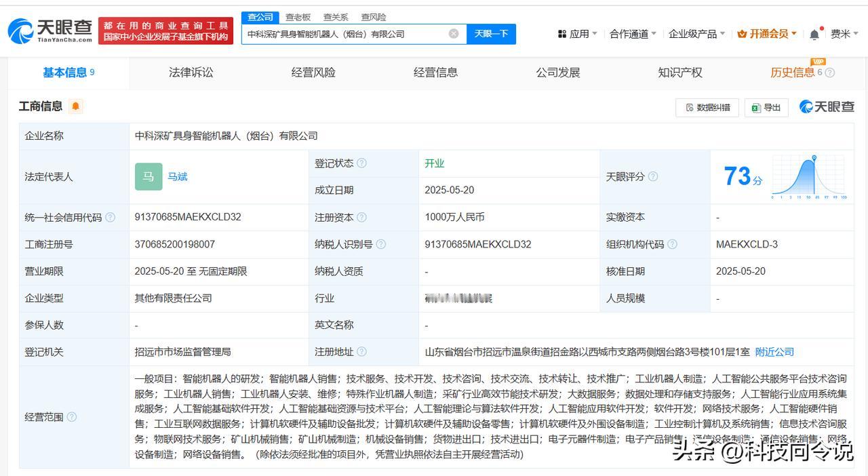Switch to the 经营信息 tab
Image resolution: width=868 pixels, height=476 pixels.
click(435, 73)
